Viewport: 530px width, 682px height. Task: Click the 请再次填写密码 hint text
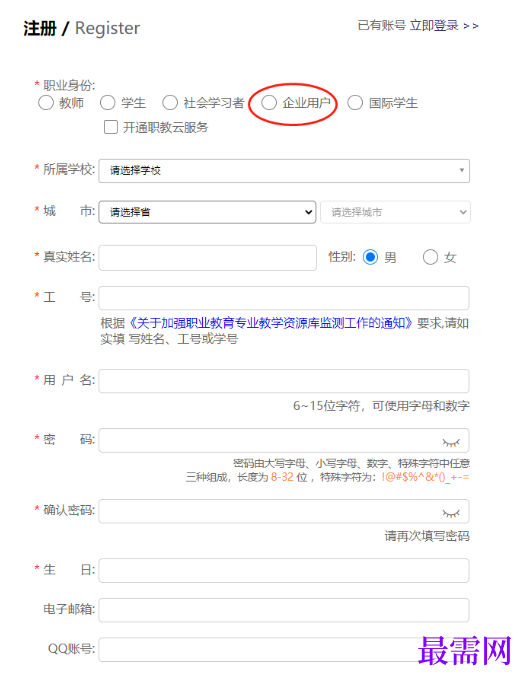point(427,536)
